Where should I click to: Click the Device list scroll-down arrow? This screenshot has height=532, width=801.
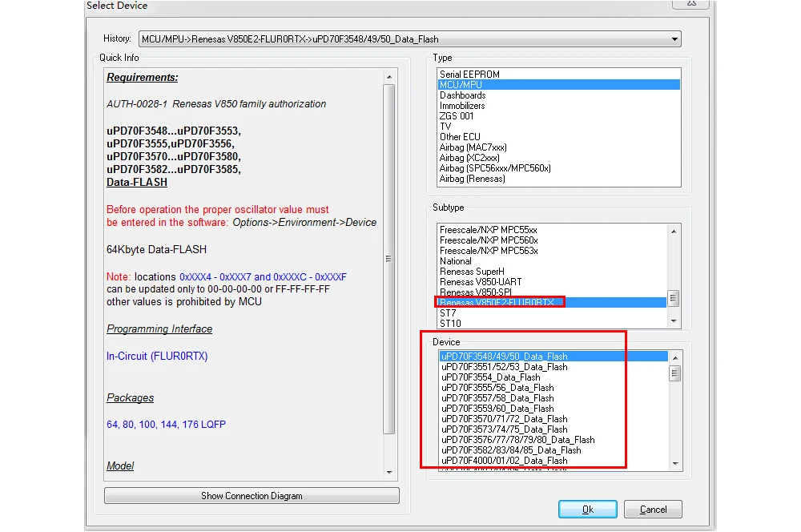675,464
